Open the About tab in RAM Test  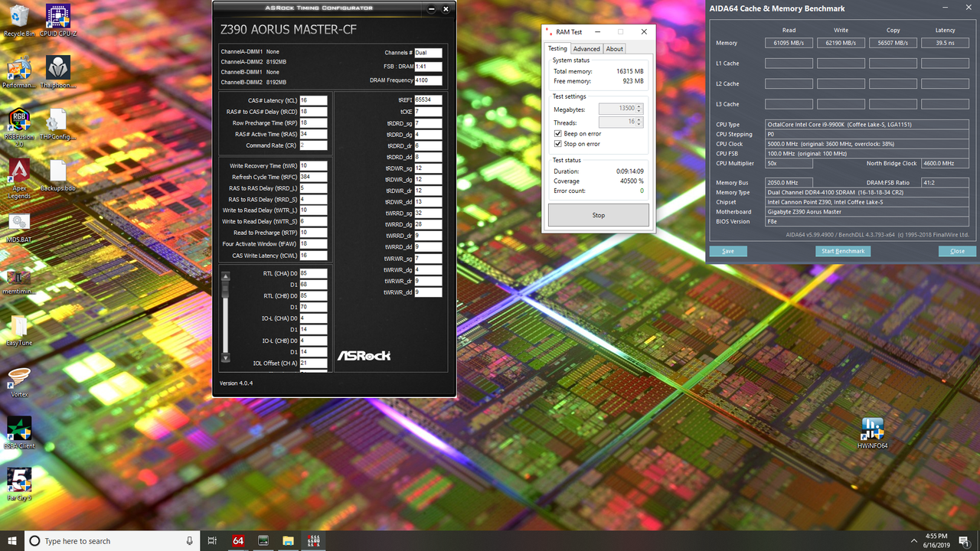(x=614, y=48)
